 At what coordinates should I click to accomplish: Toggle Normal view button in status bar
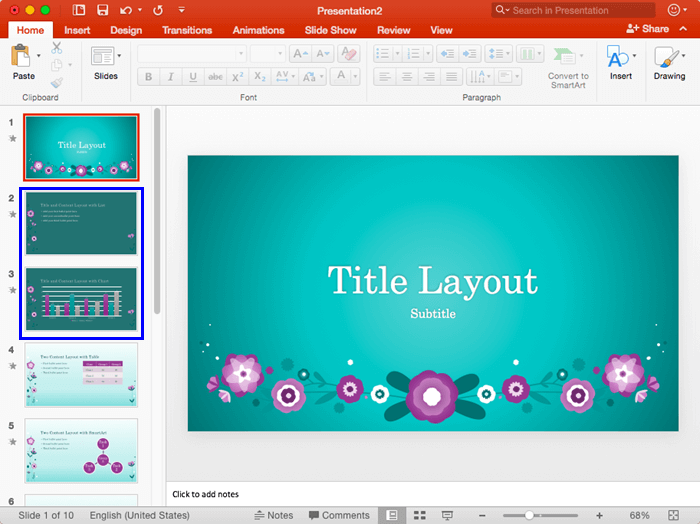pyautogui.click(x=393, y=515)
